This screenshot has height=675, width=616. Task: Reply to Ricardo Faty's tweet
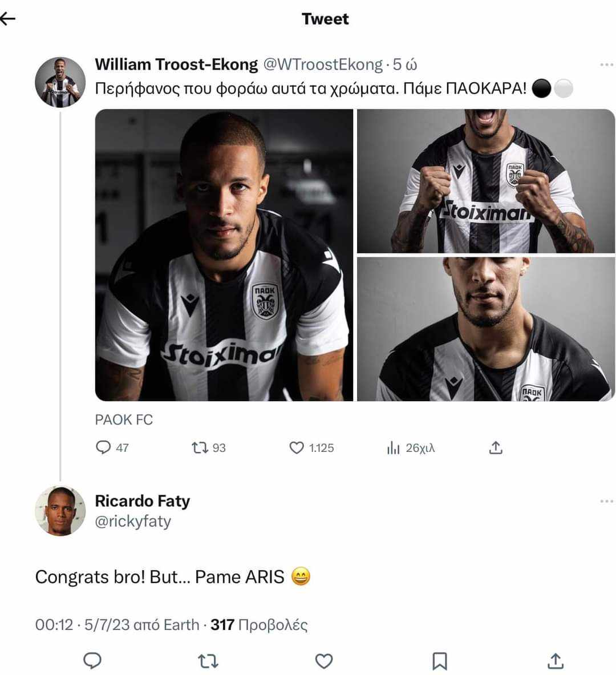tap(92, 660)
